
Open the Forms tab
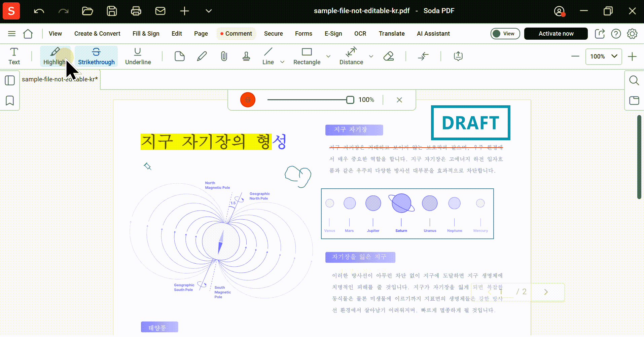[303, 34]
